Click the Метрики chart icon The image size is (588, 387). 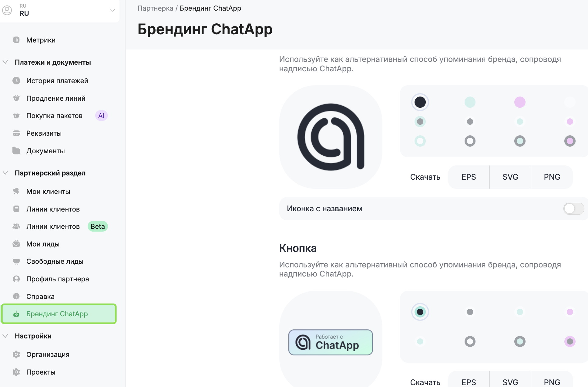(x=16, y=40)
